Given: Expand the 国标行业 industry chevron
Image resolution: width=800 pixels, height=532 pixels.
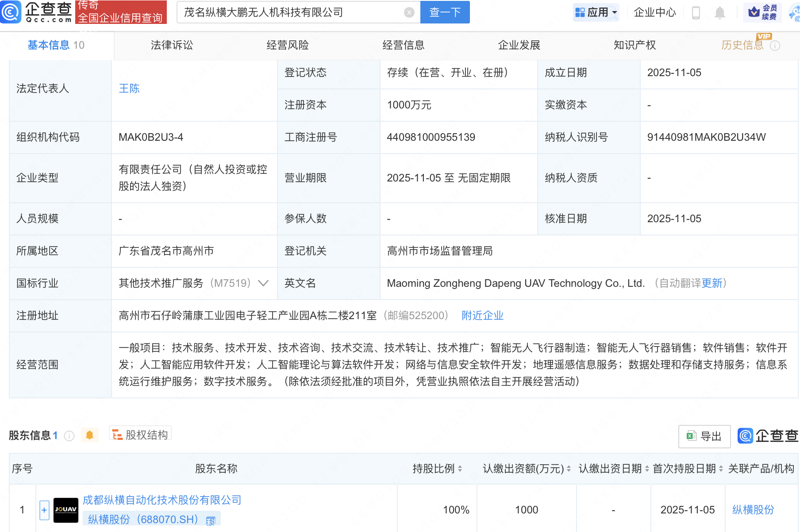Looking at the screenshot, I should 263,283.
